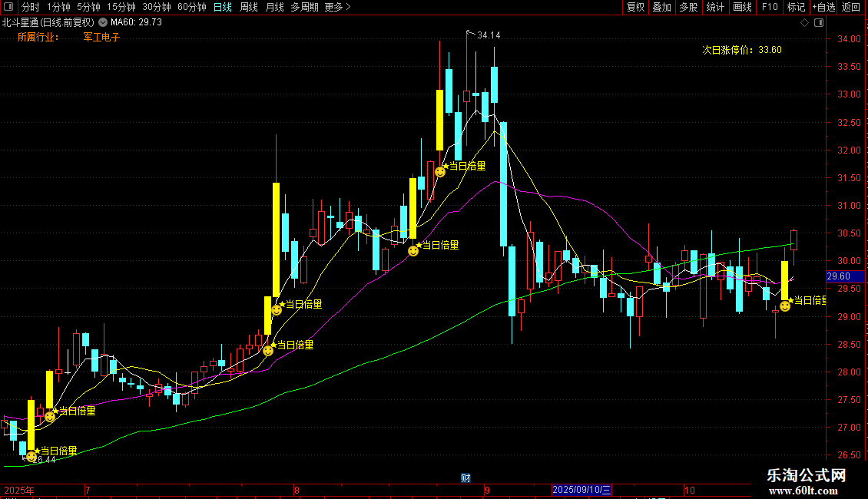868x499 pixels.
Task: Click the 34.14 high price label
Action: click(489, 35)
